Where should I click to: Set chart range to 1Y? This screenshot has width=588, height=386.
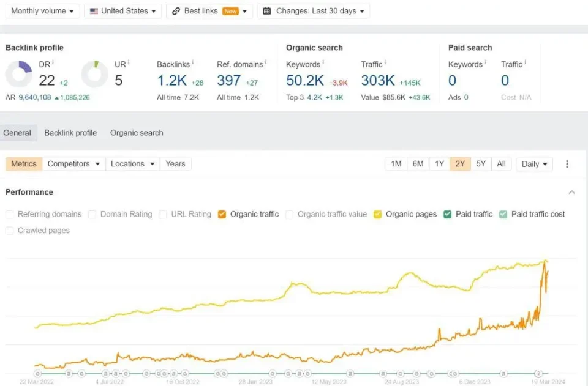coord(440,164)
